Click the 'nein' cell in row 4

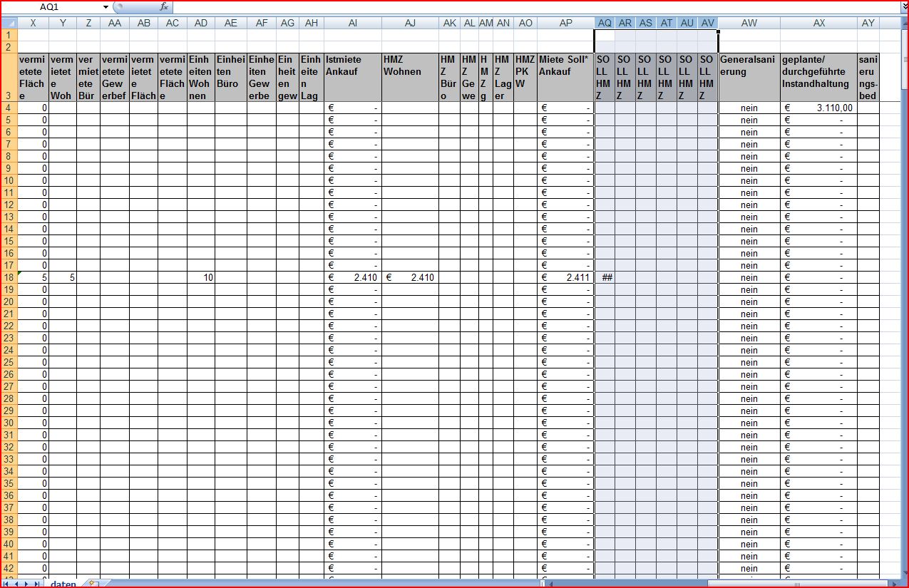tap(749, 108)
